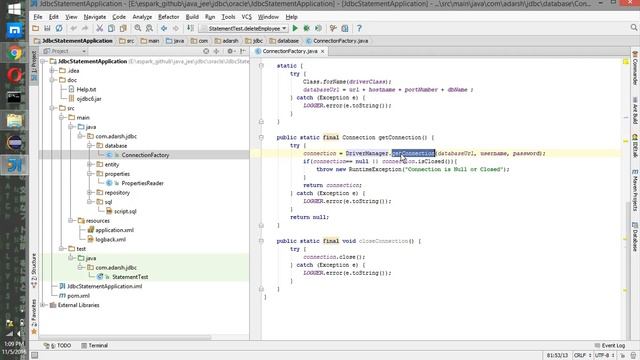Open Settings wrench icon in toolbar
640x360 pixels.
point(333,28)
